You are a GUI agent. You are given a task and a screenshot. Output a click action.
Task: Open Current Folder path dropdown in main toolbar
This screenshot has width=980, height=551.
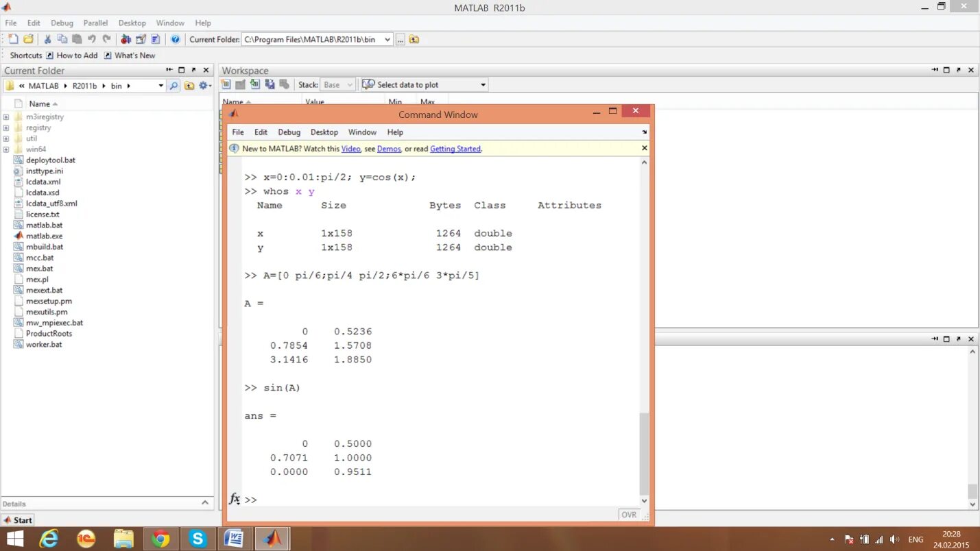(387, 39)
